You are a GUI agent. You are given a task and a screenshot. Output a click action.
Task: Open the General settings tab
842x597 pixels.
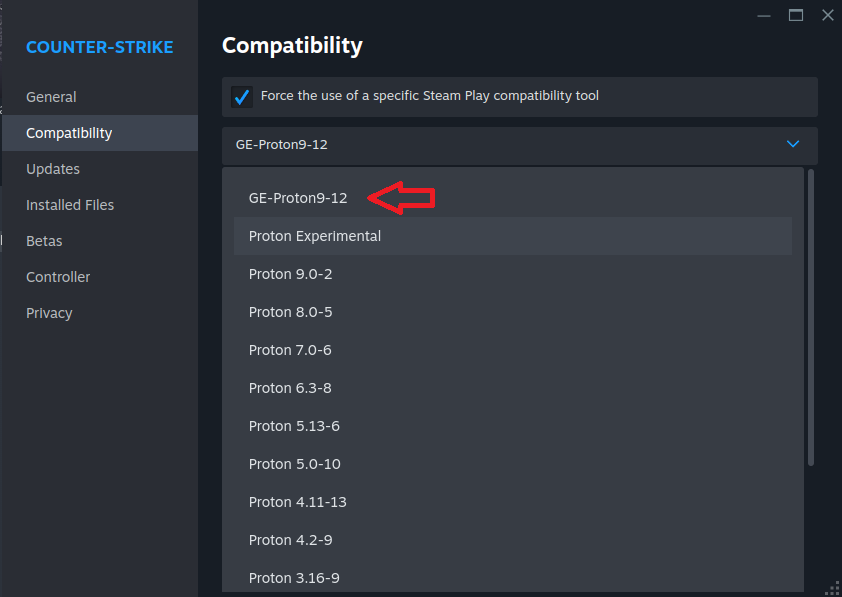pyautogui.click(x=51, y=97)
